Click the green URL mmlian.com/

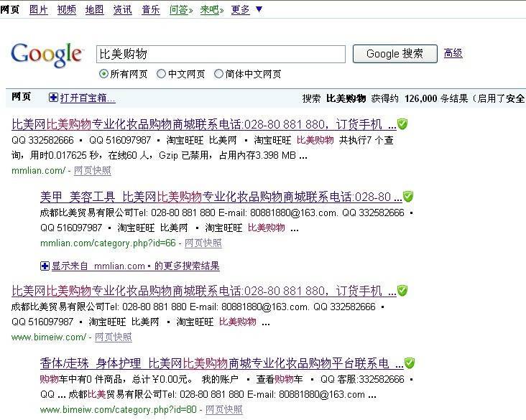[38, 171]
